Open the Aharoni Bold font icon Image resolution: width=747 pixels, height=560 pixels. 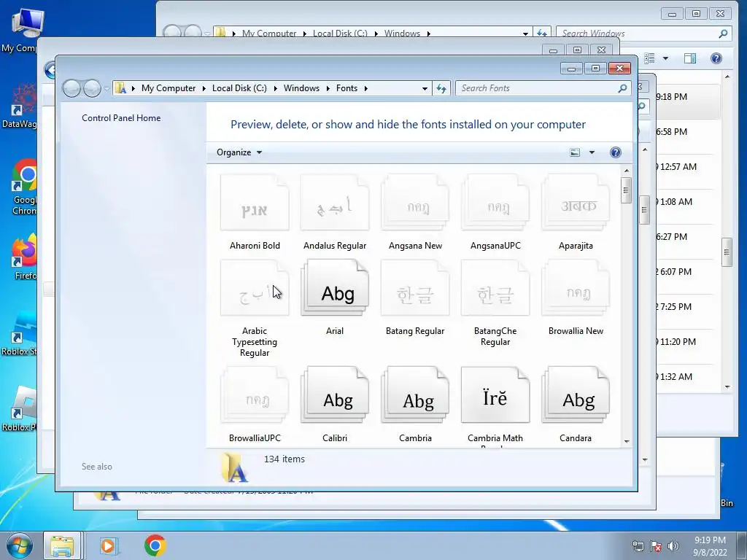coord(255,203)
